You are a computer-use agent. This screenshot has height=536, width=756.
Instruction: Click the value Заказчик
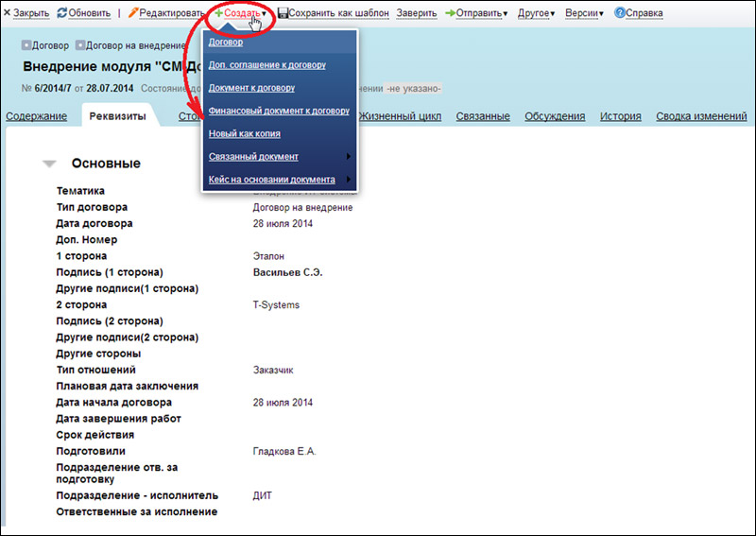(273, 370)
